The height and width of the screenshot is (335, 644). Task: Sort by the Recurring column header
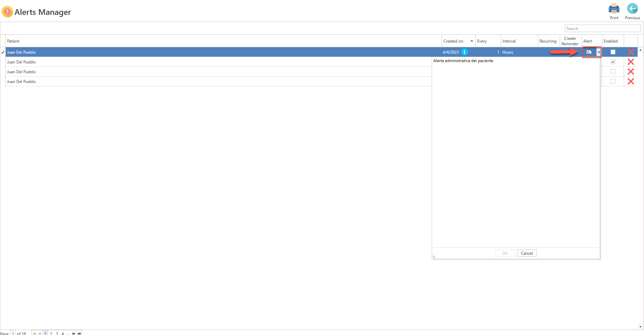click(549, 41)
